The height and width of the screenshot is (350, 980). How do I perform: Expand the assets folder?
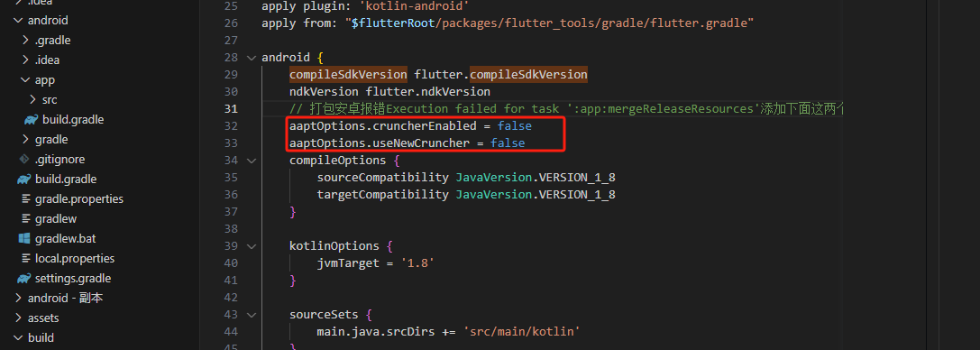[x=18, y=318]
